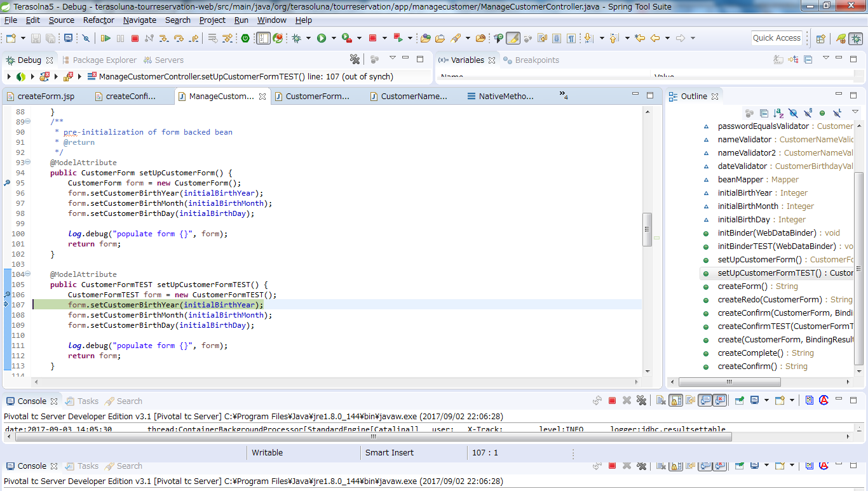The width and height of the screenshot is (868, 491).
Task: Toggle Show Whitespace Characters pilcrow button
Action: click(x=571, y=38)
